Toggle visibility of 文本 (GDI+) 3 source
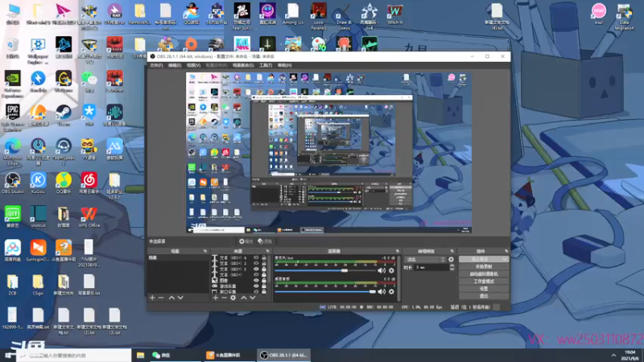 tap(256, 264)
